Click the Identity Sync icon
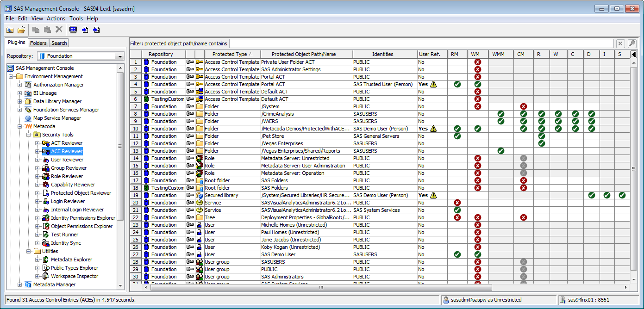Viewport: 644px width, 309px height. 46,243
